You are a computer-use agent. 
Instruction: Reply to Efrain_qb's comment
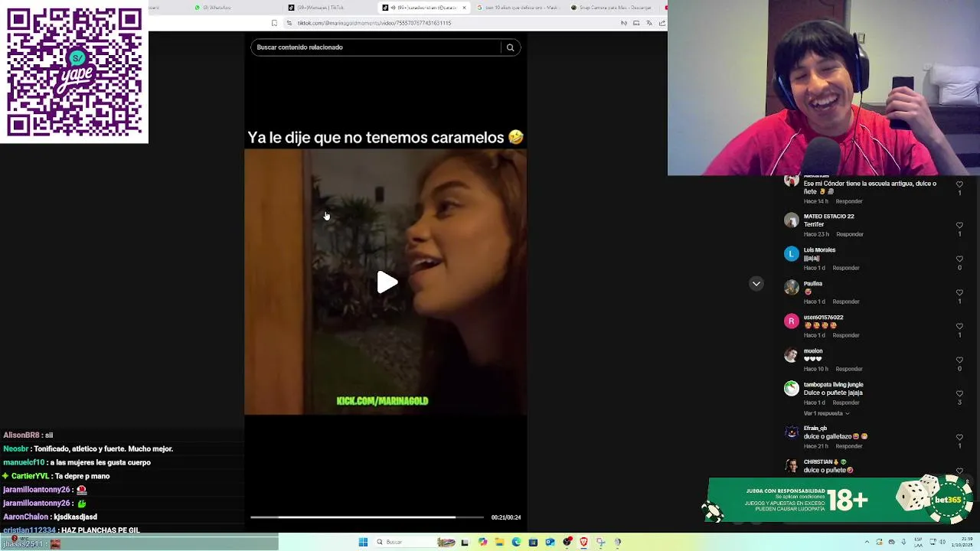[849, 446]
